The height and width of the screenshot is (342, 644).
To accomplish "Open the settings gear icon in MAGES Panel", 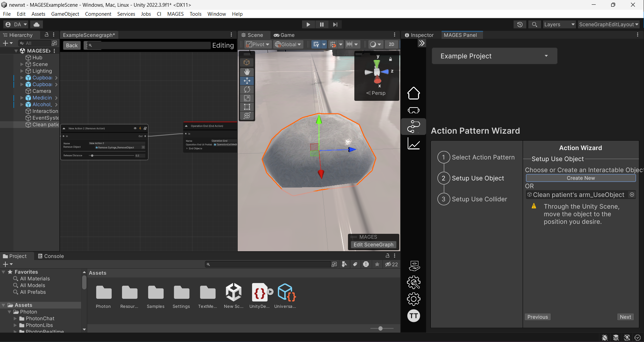I will tap(413, 299).
